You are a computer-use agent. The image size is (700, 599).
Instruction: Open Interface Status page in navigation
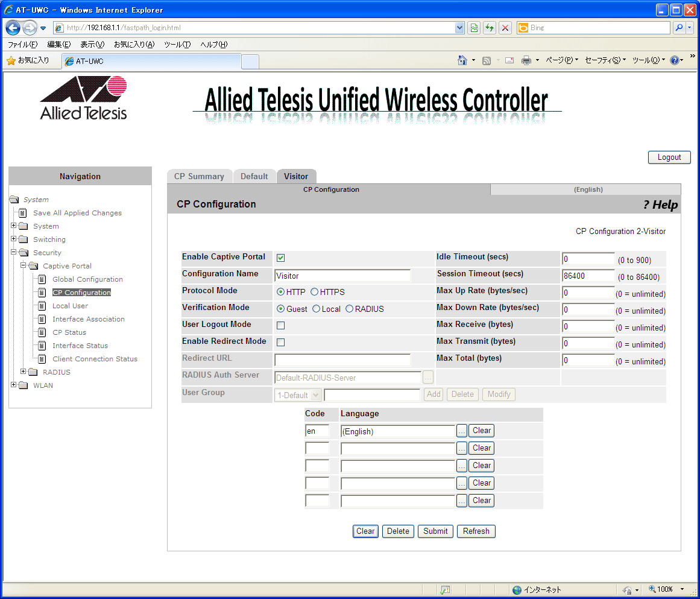pos(80,346)
